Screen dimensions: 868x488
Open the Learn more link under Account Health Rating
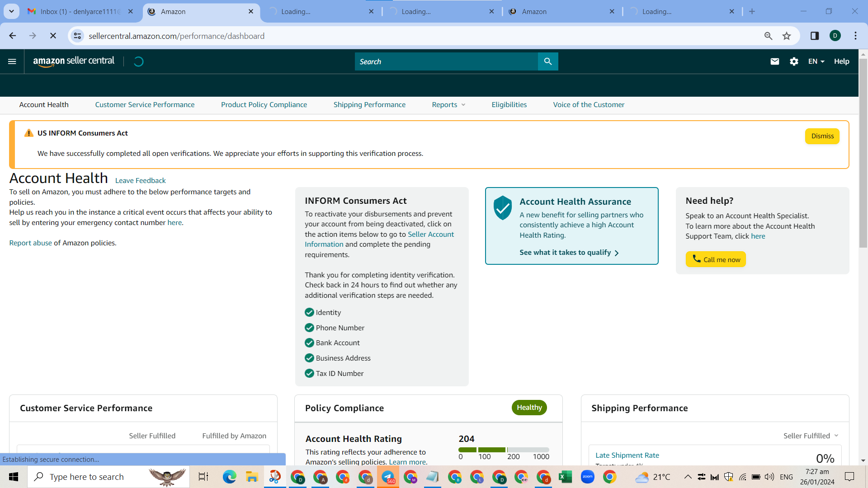407,462
